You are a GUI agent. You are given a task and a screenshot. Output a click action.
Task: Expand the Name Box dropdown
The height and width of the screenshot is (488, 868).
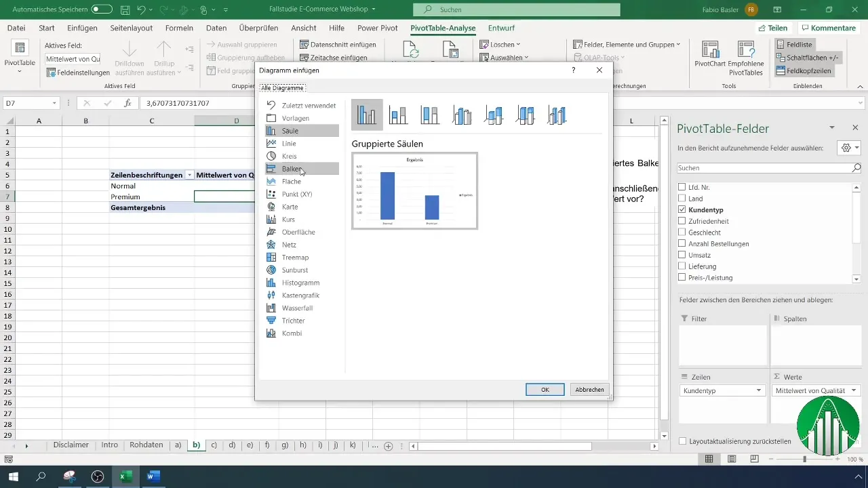tap(55, 104)
